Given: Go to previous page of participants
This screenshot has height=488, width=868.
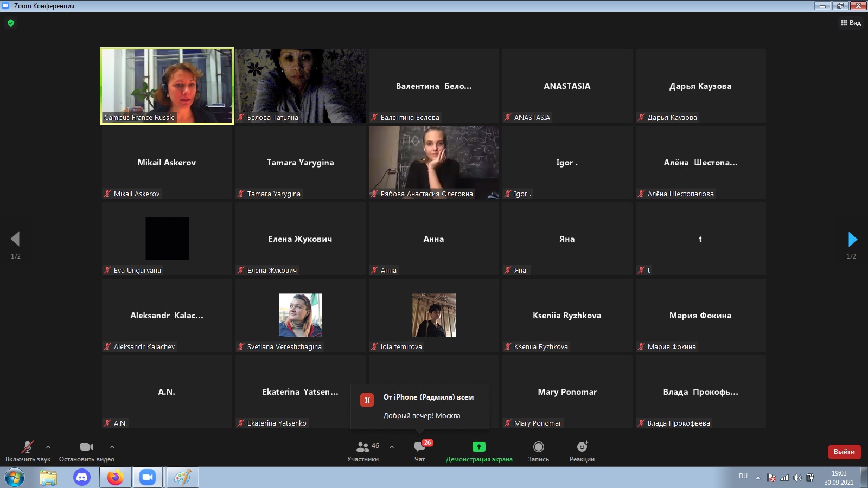Looking at the screenshot, I should tap(15, 239).
